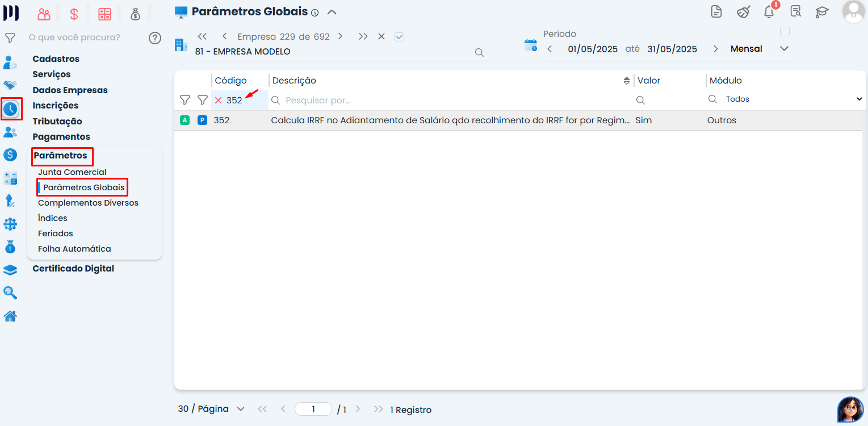Open the 30 / Página page size dropdown
The image size is (868, 426).
tap(211, 409)
